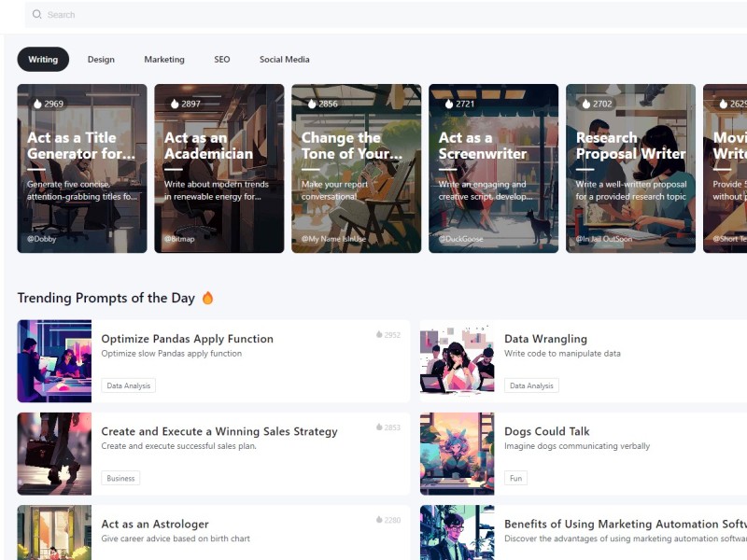The width and height of the screenshot is (747, 560).
Task: Click the flame icon next to 2853
Action: (379, 427)
